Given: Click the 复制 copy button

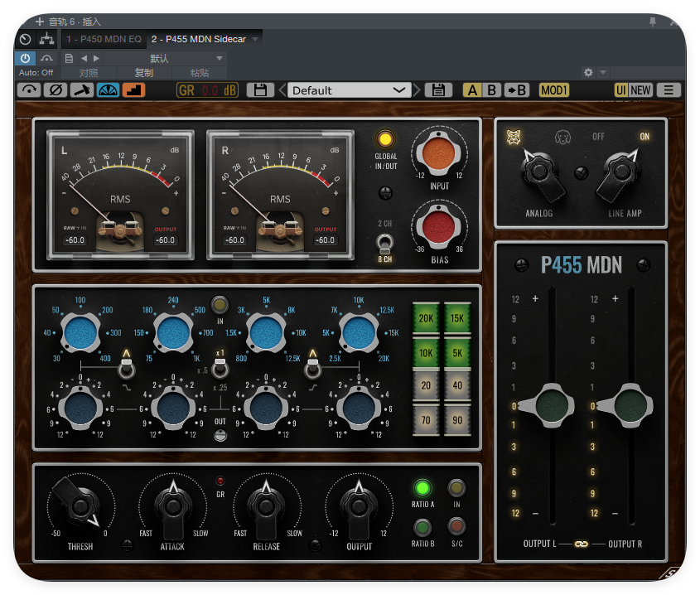Looking at the screenshot, I should (144, 73).
